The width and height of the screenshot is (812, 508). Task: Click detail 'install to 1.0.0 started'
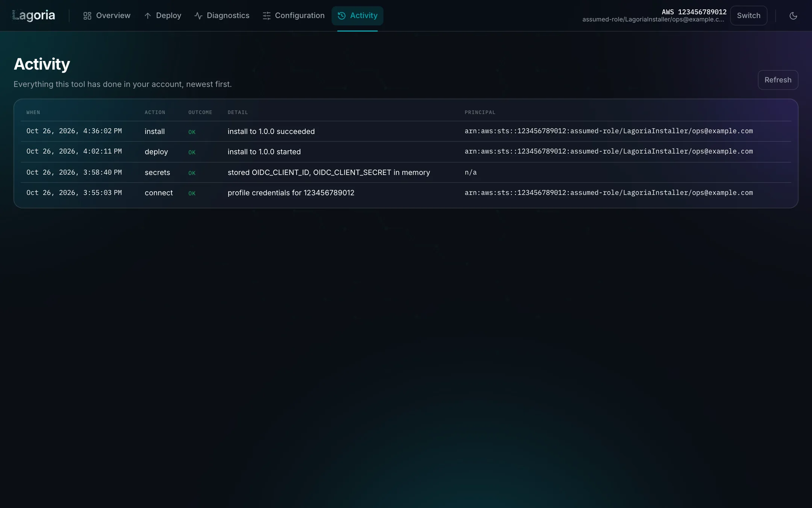[264, 152]
